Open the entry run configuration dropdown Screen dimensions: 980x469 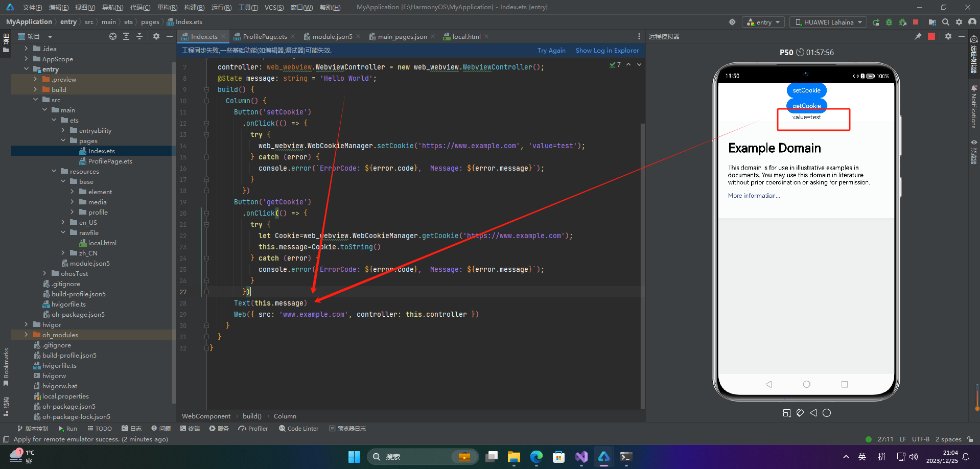764,22
